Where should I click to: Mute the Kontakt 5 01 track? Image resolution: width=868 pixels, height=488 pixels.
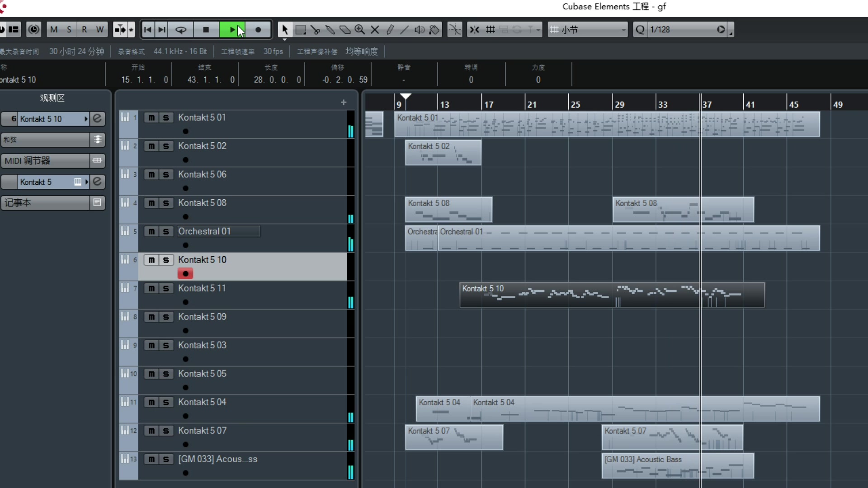point(151,117)
